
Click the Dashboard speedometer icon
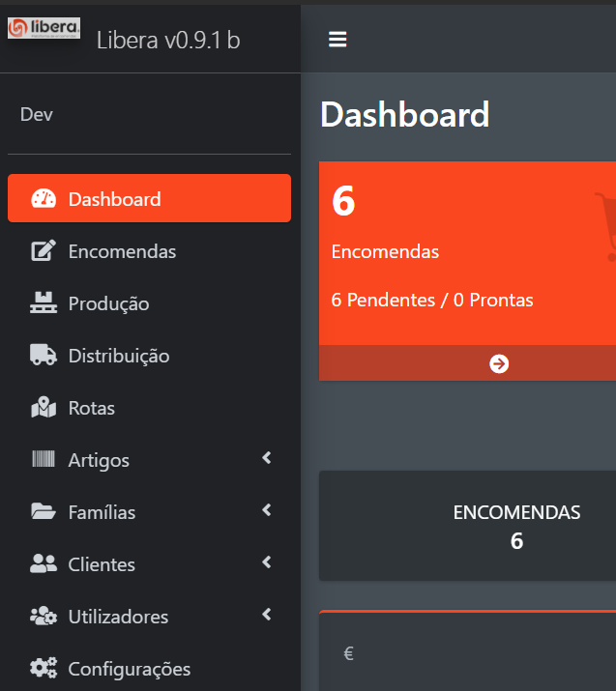[44, 199]
